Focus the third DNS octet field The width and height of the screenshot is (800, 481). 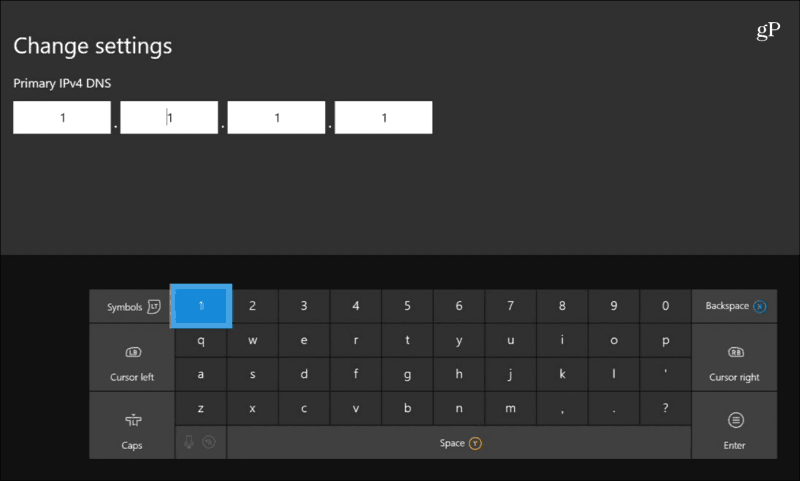click(276, 117)
